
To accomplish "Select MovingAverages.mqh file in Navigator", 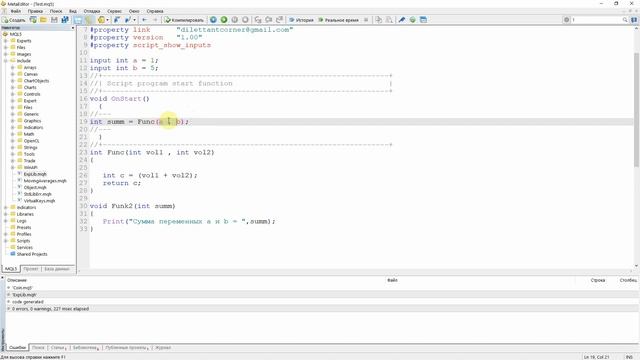I will (45, 181).
